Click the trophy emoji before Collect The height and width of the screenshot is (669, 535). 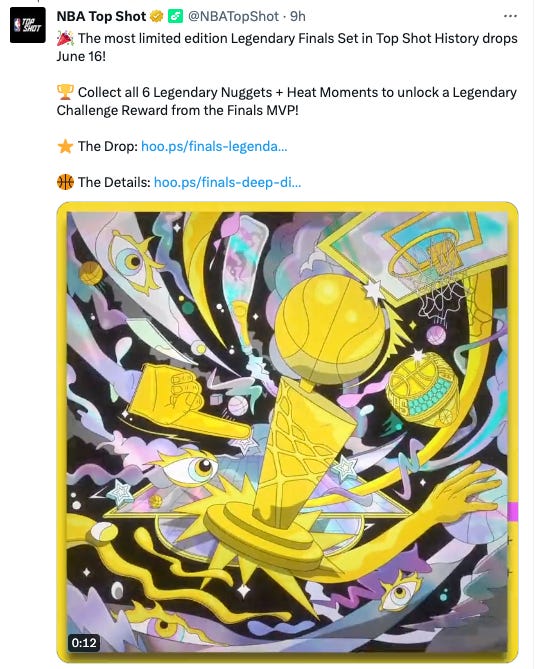(65, 92)
